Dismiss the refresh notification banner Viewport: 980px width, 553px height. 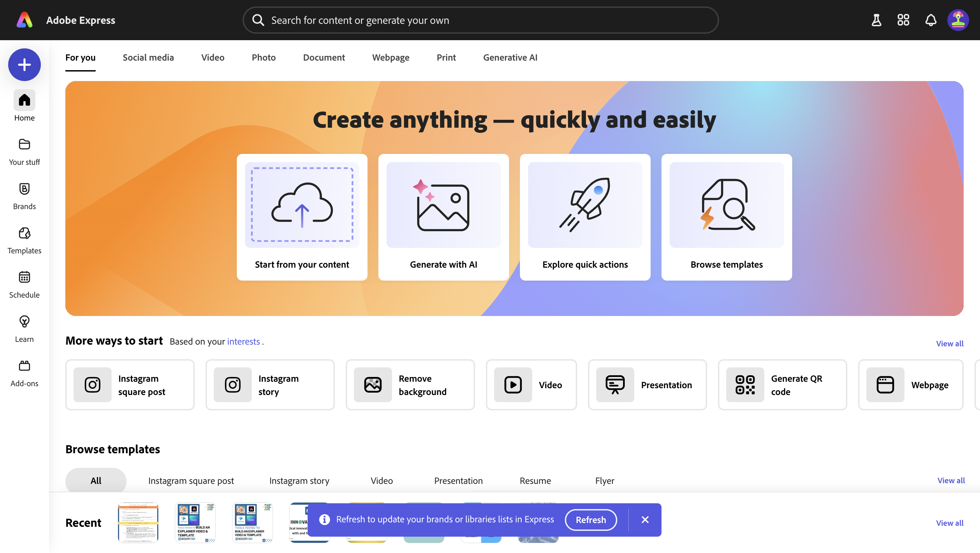pos(645,520)
